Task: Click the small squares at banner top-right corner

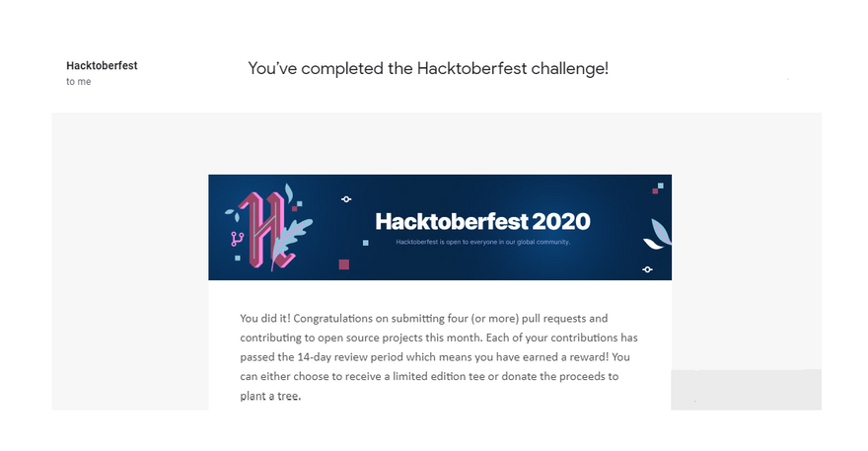Action: coord(658,188)
